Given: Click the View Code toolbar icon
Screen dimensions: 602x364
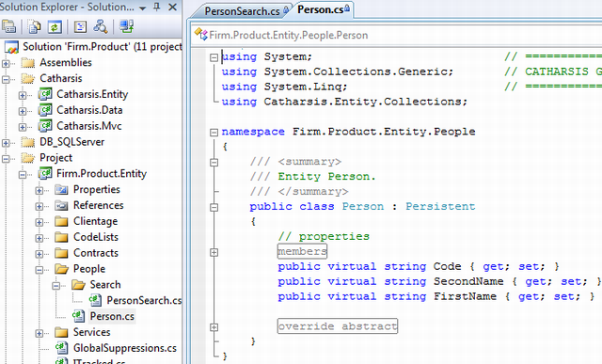Looking at the screenshot, I should pos(80,27).
